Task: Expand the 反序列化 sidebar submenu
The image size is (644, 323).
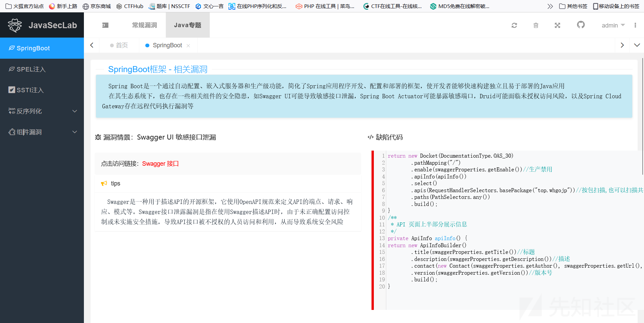Action: click(x=42, y=111)
